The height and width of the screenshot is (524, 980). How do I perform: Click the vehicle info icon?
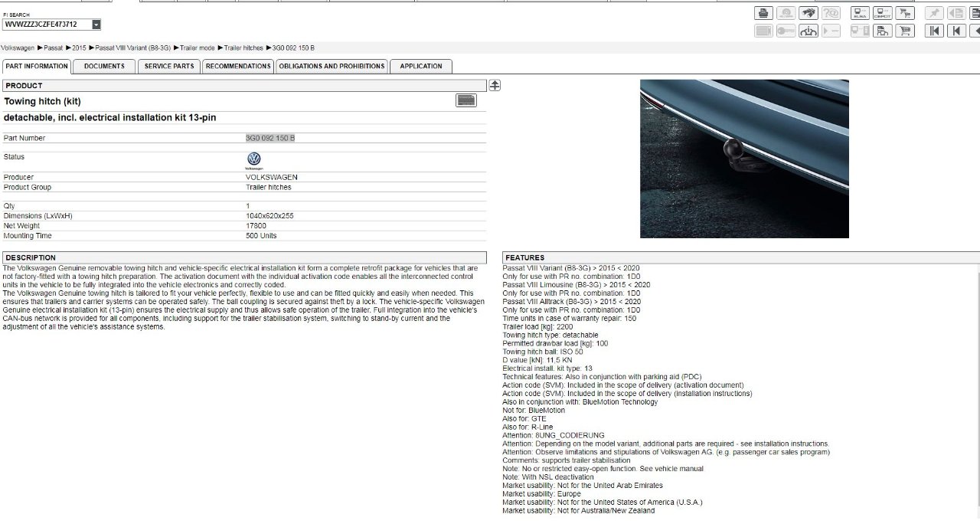[808, 31]
